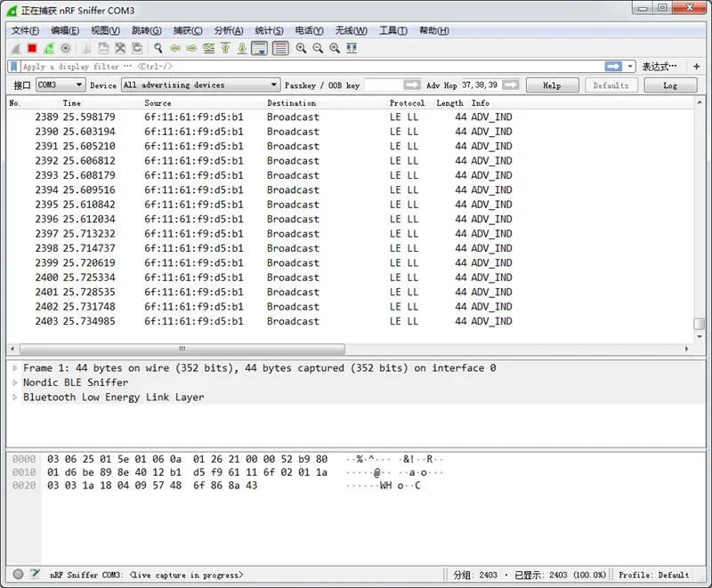Click the find packet magnifier icon
712x588 pixels.
click(158, 48)
